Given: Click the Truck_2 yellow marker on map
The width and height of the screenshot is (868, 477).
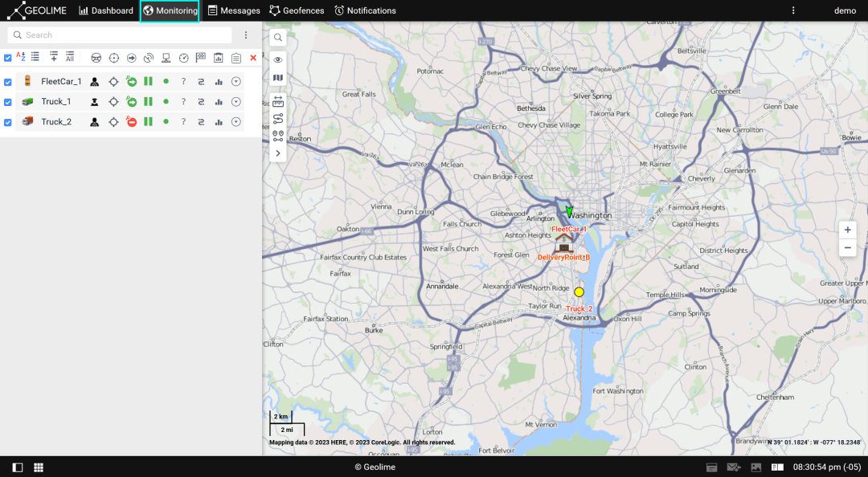Looking at the screenshot, I should click(x=579, y=291).
